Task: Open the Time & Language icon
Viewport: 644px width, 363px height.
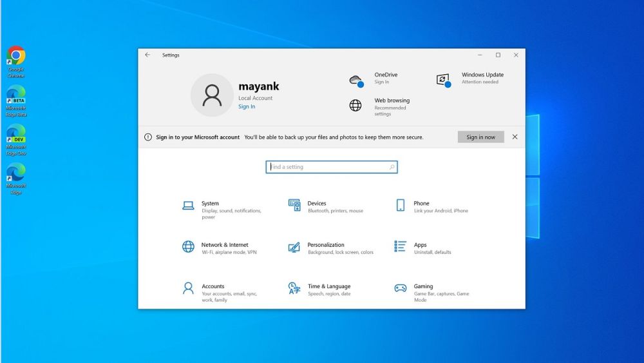Action: (x=294, y=288)
